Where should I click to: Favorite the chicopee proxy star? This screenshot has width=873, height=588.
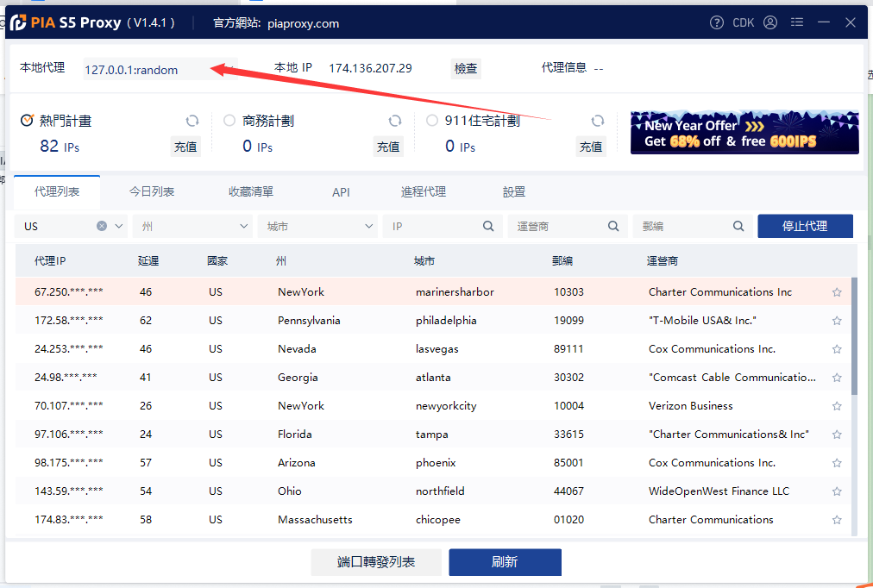[836, 520]
